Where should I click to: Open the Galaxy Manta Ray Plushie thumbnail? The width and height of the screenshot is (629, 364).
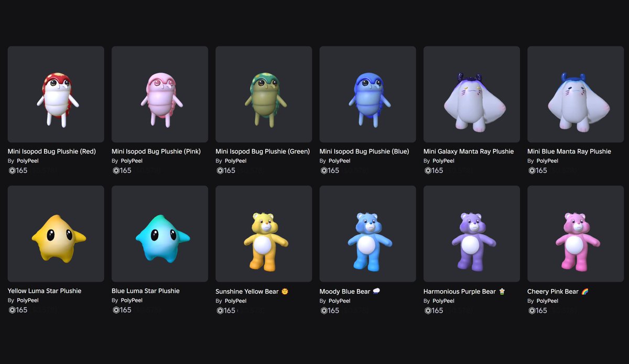472,94
